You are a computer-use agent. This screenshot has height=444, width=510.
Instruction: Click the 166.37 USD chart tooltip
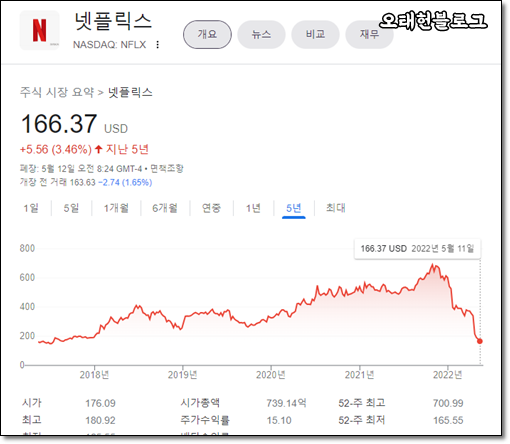tap(417, 249)
